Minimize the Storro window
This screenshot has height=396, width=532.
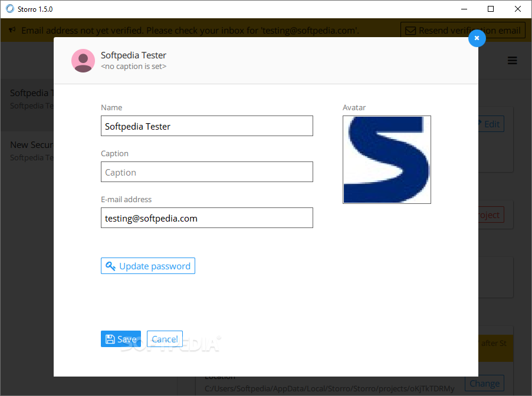[x=464, y=9]
